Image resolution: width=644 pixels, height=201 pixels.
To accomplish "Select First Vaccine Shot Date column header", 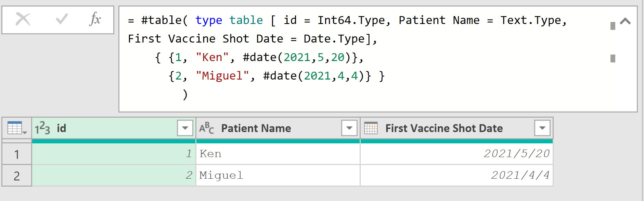I will click(456, 128).
